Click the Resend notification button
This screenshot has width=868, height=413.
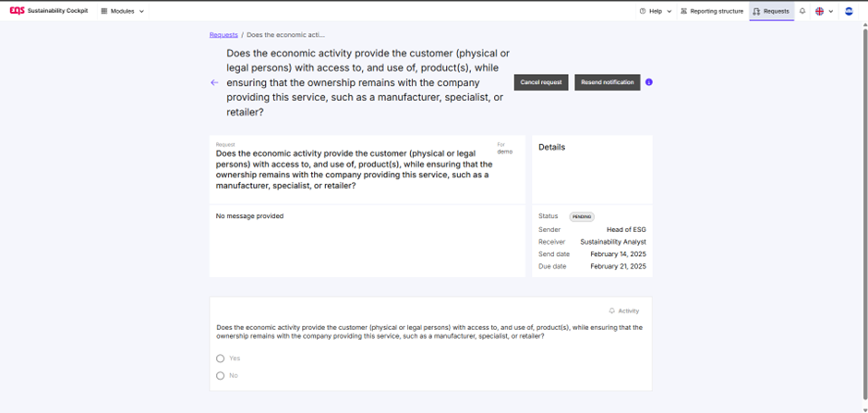tap(608, 82)
